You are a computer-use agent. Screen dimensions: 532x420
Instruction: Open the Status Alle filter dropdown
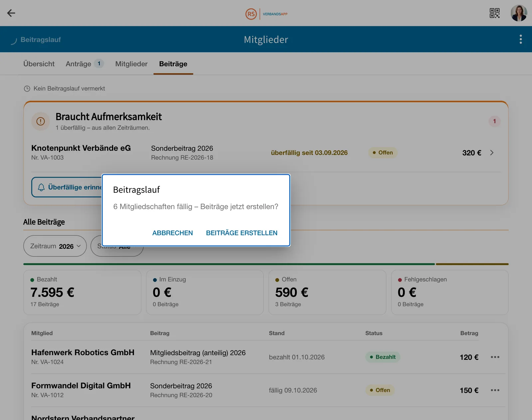(117, 251)
